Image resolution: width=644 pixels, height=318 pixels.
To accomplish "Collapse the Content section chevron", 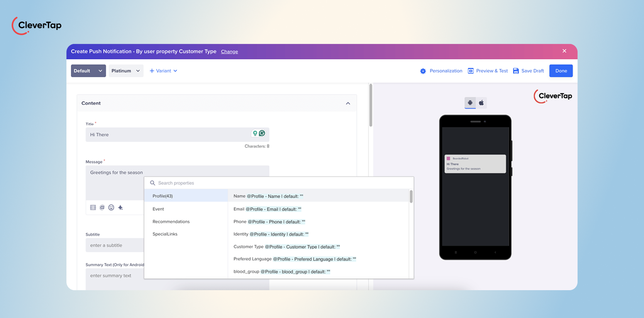I will (x=348, y=103).
